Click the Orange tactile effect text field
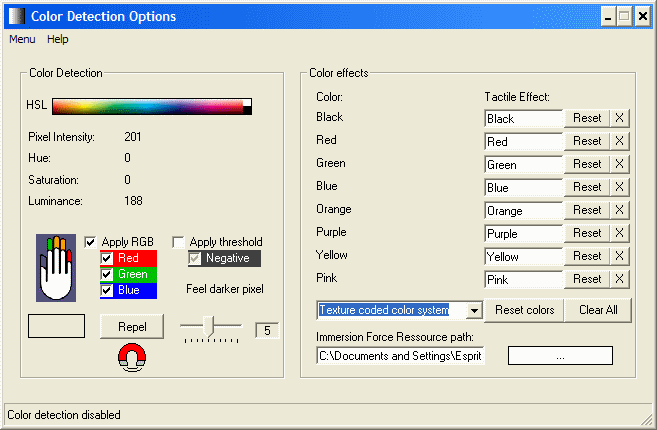This screenshot has height=430, width=657. 523,211
